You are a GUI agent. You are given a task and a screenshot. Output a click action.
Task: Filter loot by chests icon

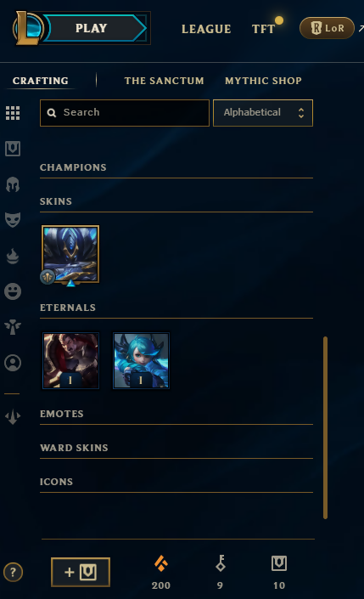(x=13, y=149)
